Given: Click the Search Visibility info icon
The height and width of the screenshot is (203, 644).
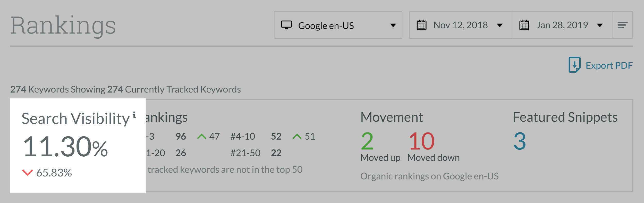Looking at the screenshot, I should pyautogui.click(x=134, y=115).
